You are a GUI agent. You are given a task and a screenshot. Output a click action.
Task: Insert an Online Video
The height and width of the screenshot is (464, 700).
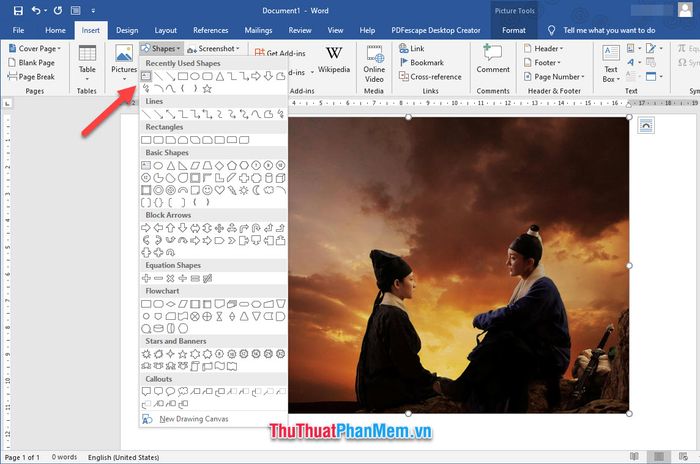(x=374, y=64)
